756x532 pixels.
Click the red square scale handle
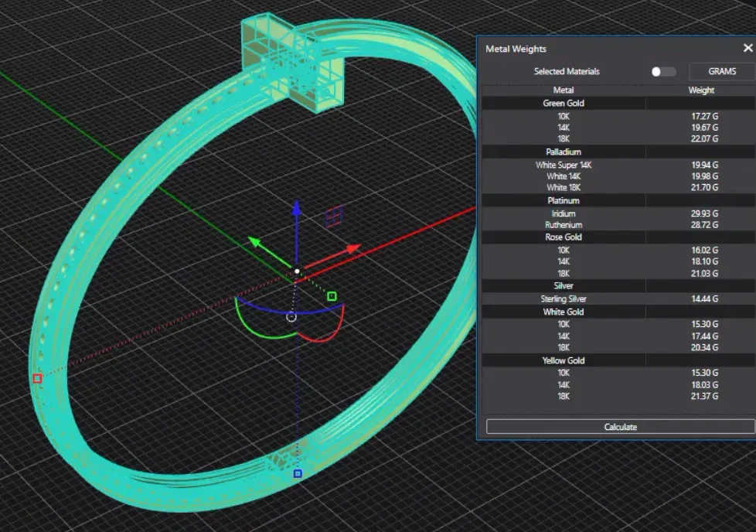(x=38, y=379)
